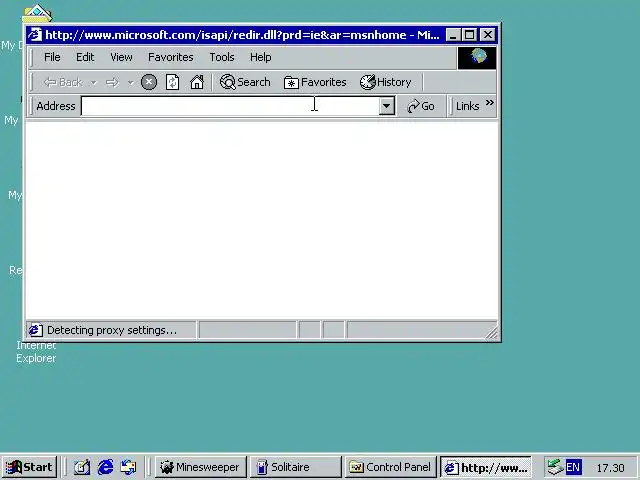Maximize the Internet Explorer window

click(x=469, y=35)
